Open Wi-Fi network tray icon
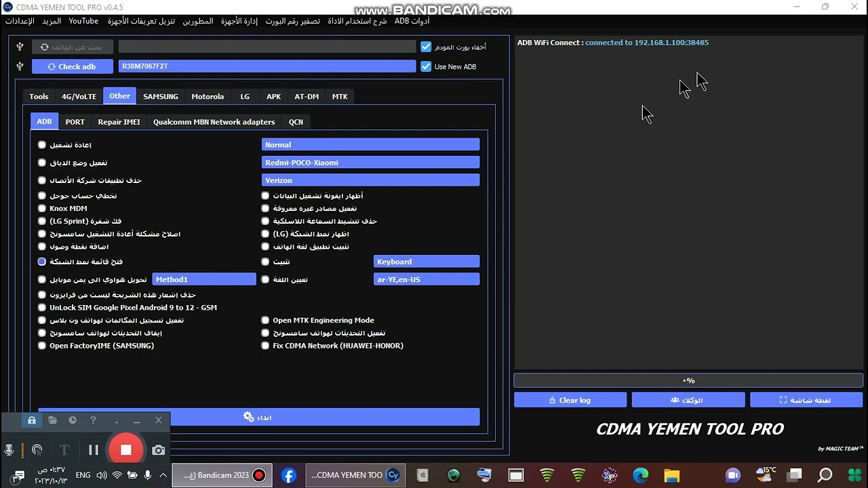The height and width of the screenshot is (488, 868). [117, 476]
